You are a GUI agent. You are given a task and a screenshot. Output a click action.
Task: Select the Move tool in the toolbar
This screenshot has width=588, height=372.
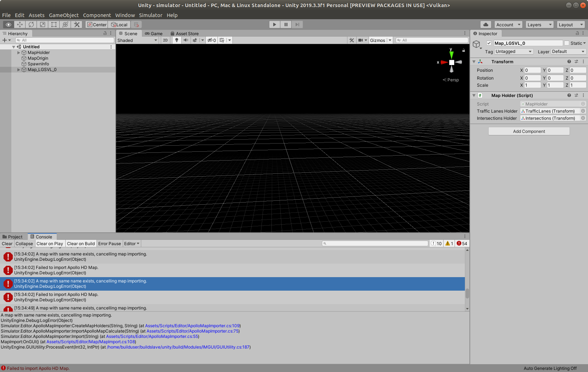(20, 25)
